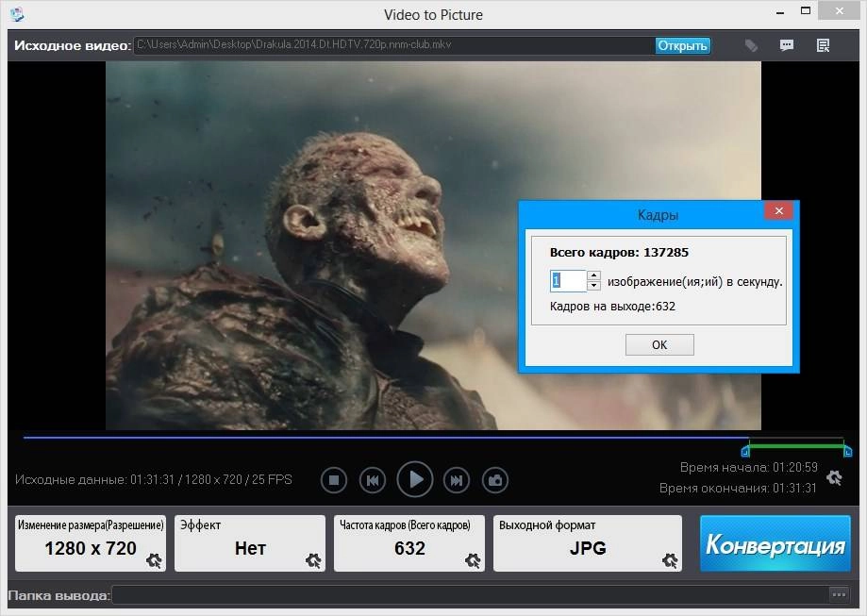This screenshot has height=616, width=867.
Task: Click the Папка вывода path field
Action: (x=470, y=595)
